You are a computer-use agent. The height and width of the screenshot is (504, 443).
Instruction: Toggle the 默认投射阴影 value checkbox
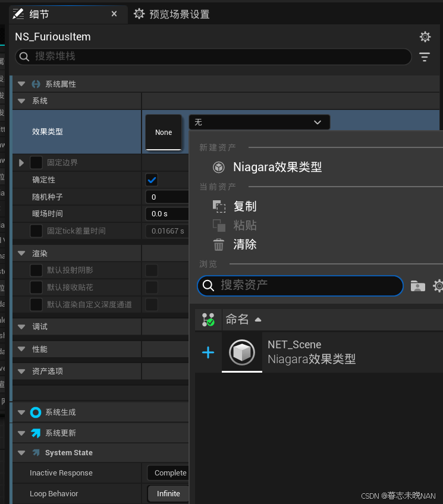(152, 270)
